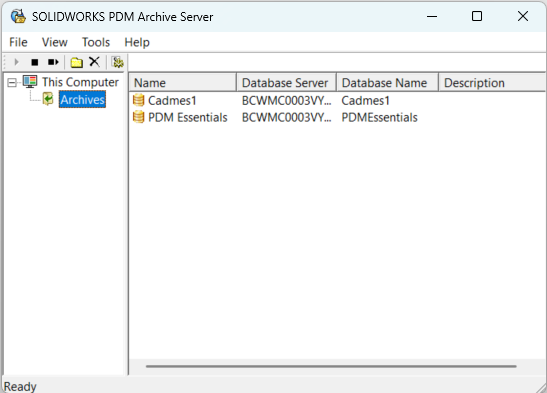547x393 pixels.
Task: Sort by the Database Name column header
Action: coord(387,83)
